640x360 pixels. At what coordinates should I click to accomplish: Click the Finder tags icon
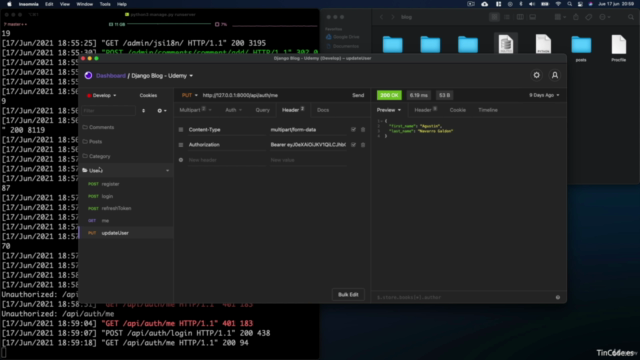(x=589, y=17)
